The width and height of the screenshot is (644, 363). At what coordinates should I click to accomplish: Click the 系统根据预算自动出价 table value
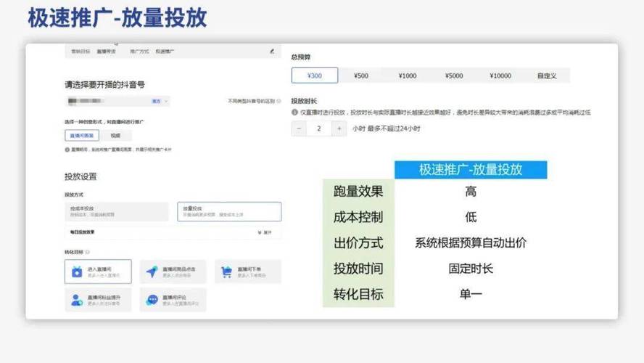(x=471, y=242)
